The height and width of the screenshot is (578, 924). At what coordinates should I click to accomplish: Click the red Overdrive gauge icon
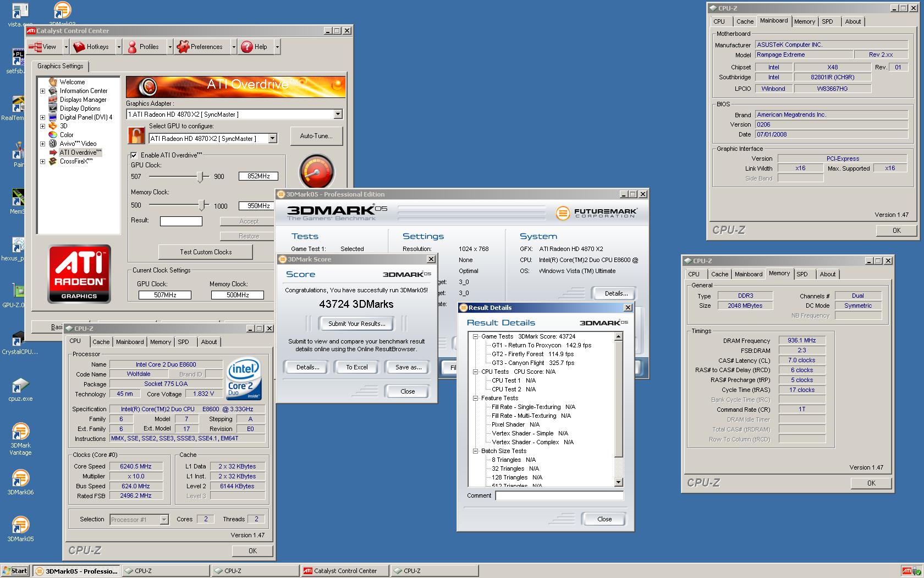tap(316, 171)
